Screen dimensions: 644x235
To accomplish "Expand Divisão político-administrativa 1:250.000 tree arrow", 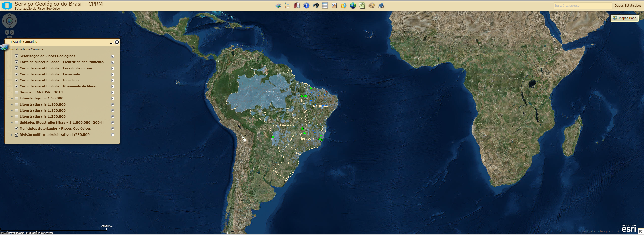I will point(12,135).
